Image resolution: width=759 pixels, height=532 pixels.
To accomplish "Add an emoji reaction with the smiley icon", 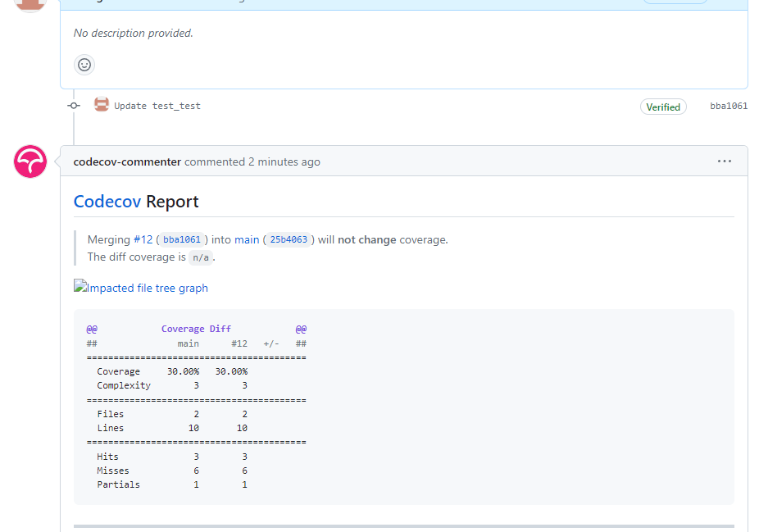I will 84,65.
